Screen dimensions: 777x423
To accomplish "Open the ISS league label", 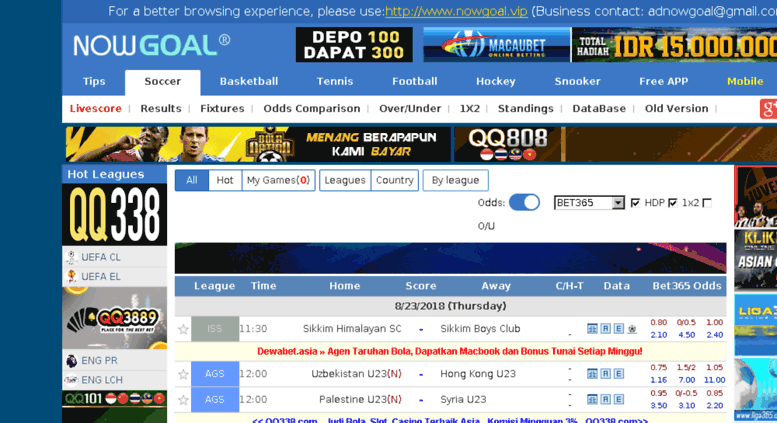I will point(215,329).
